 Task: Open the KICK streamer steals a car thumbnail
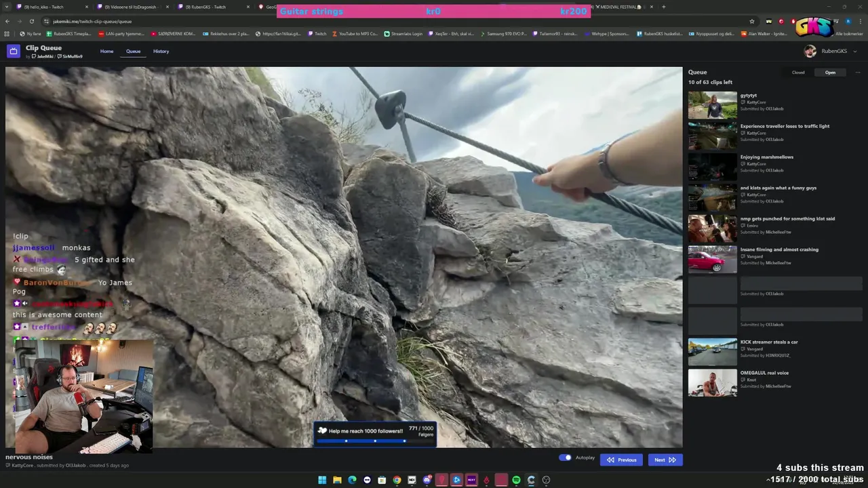(x=712, y=352)
